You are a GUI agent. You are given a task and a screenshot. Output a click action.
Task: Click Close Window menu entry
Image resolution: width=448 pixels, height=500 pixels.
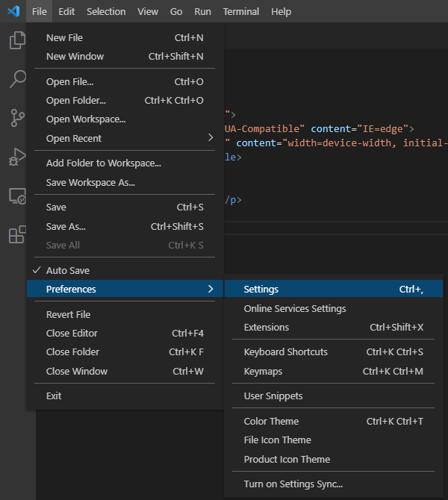[125, 371]
